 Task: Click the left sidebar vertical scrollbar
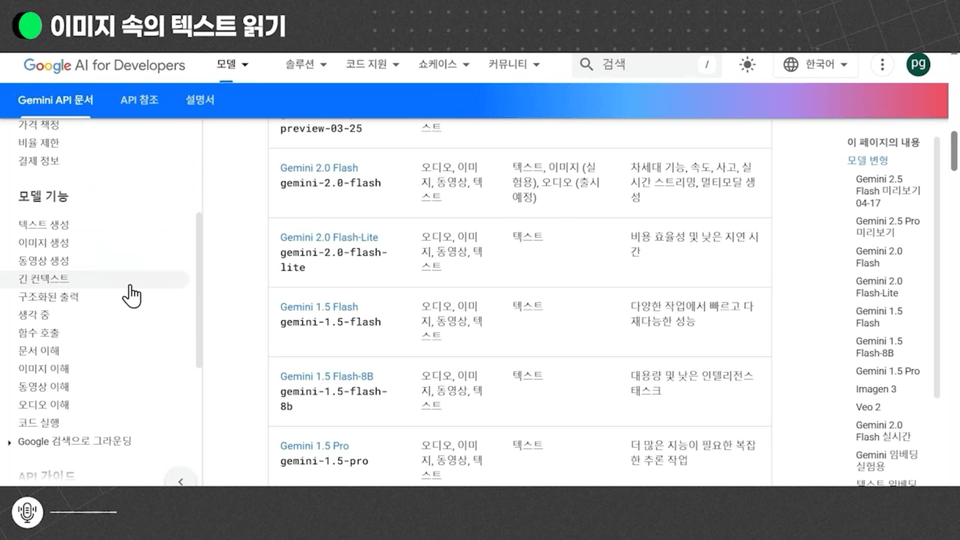pyautogui.click(x=198, y=290)
